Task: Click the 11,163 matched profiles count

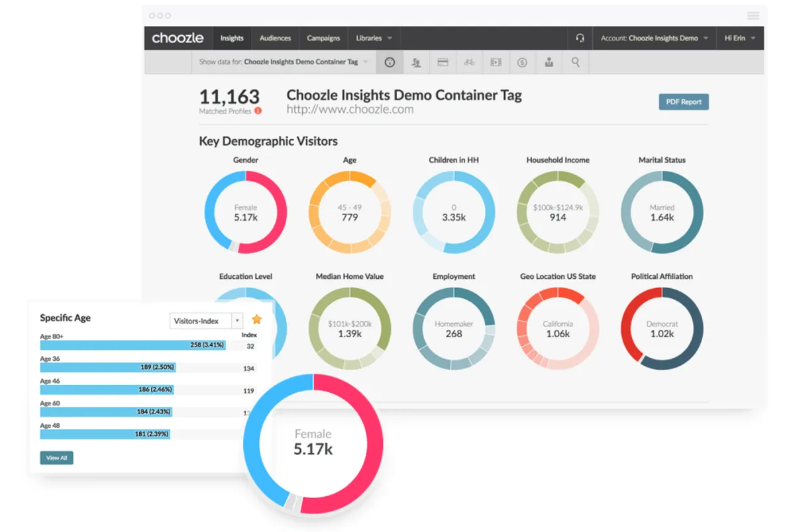Action: (229, 97)
